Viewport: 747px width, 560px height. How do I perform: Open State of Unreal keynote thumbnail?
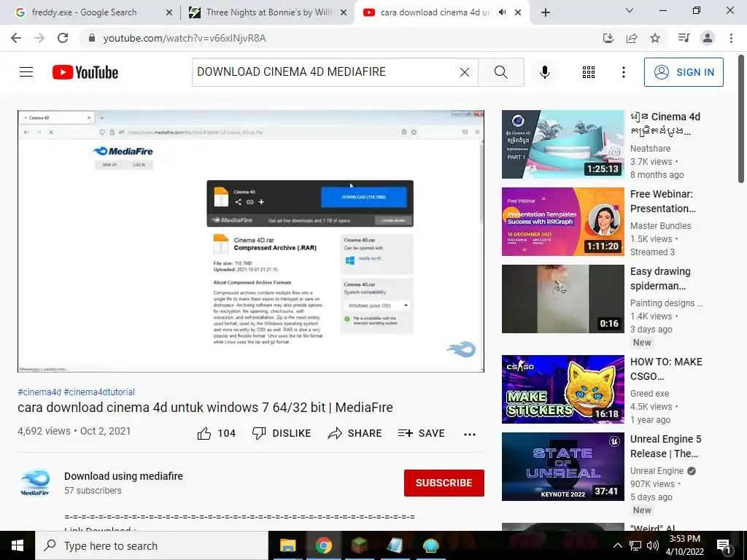[563, 467]
